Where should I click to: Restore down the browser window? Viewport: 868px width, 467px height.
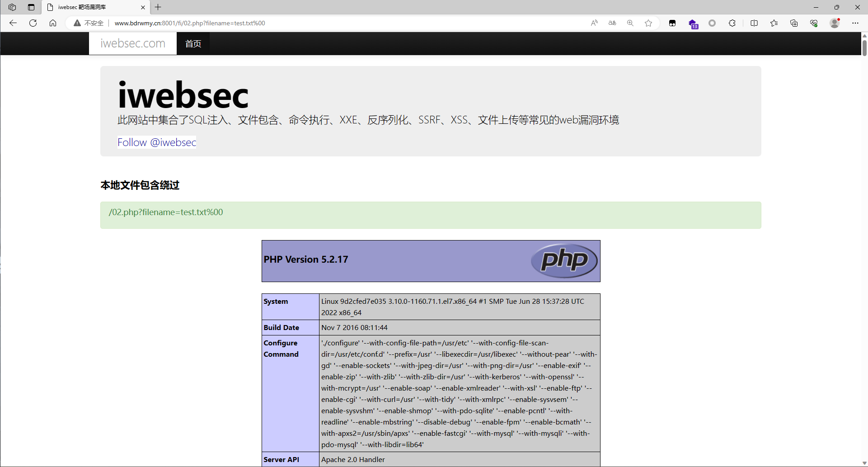pyautogui.click(x=837, y=7)
